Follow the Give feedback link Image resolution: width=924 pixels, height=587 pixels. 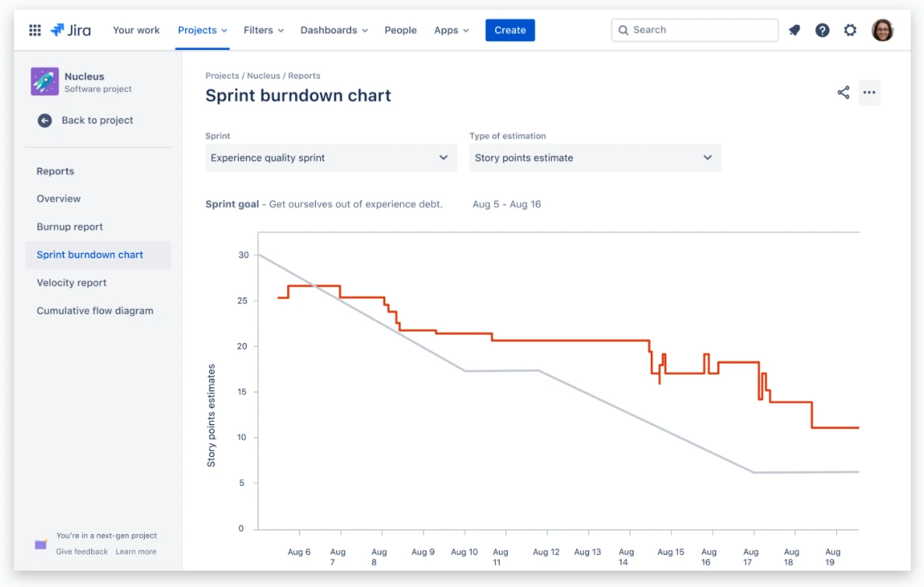(82, 552)
